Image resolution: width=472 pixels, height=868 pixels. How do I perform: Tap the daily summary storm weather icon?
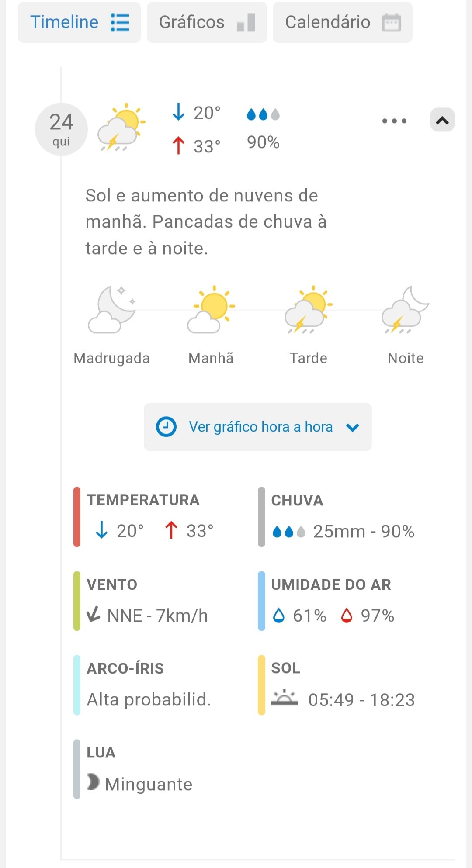[x=121, y=127]
